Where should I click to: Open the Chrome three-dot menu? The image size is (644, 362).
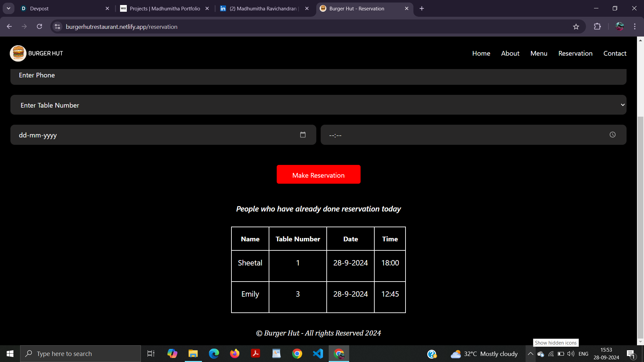click(x=635, y=26)
